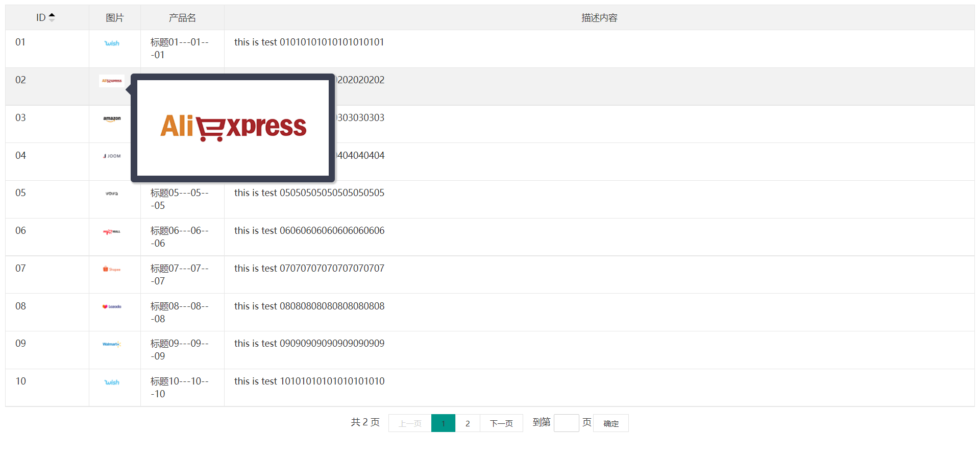Click the Joom logo thumbnail in row 04
The width and height of the screenshot is (980, 456).
112,156
